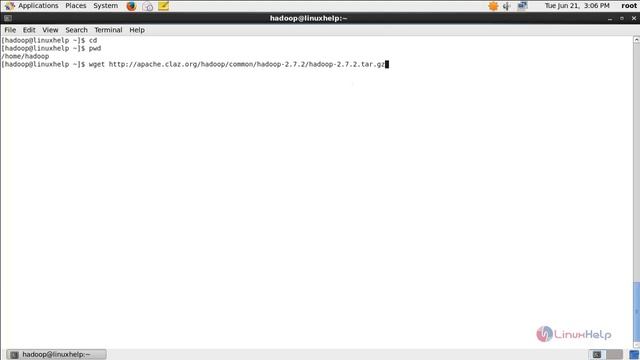Close the terminal window

pyautogui.click(x=633, y=18)
